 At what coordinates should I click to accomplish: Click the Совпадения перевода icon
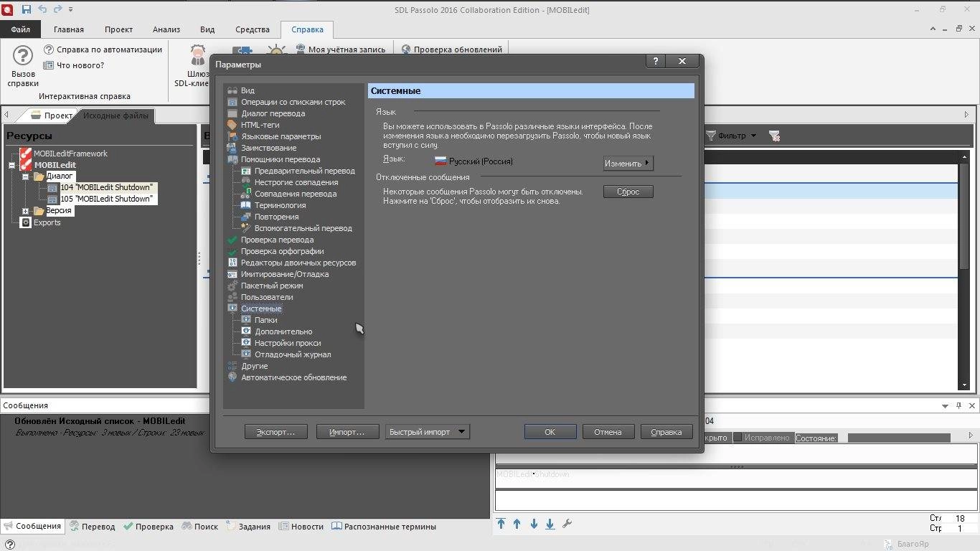point(246,194)
